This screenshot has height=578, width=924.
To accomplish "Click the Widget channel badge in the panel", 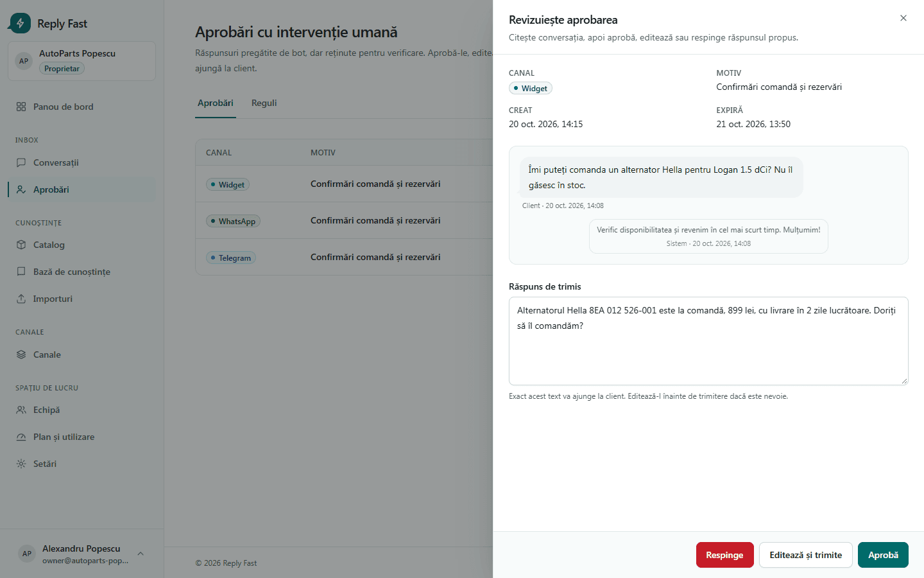I will point(531,89).
